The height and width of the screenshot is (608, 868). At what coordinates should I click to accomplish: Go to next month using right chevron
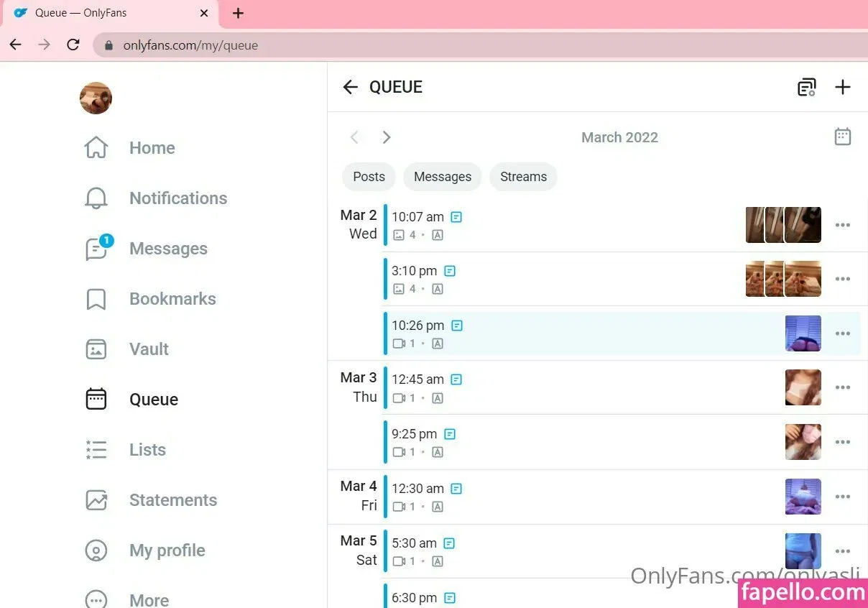pyautogui.click(x=387, y=137)
